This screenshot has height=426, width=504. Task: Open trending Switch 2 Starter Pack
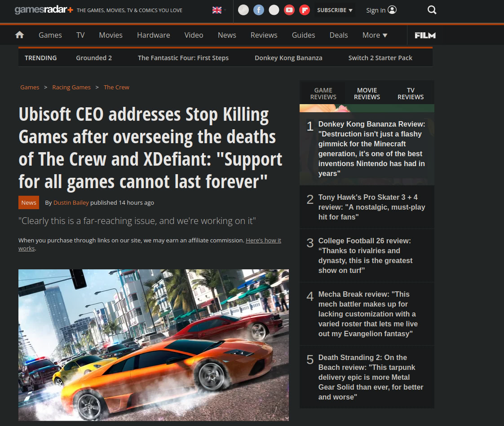[x=380, y=58]
